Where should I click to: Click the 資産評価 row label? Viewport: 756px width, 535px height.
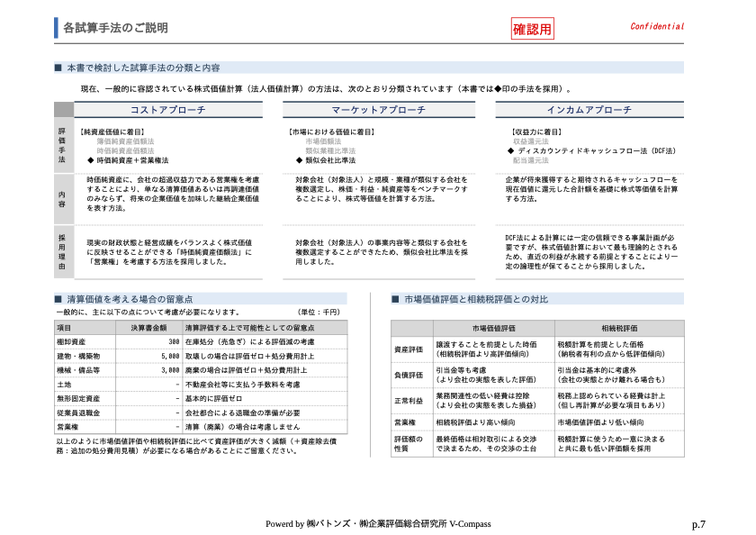click(409, 349)
